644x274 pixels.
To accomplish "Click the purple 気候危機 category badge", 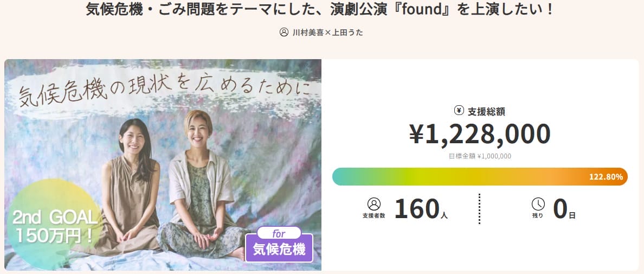I will tap(279, 250).
